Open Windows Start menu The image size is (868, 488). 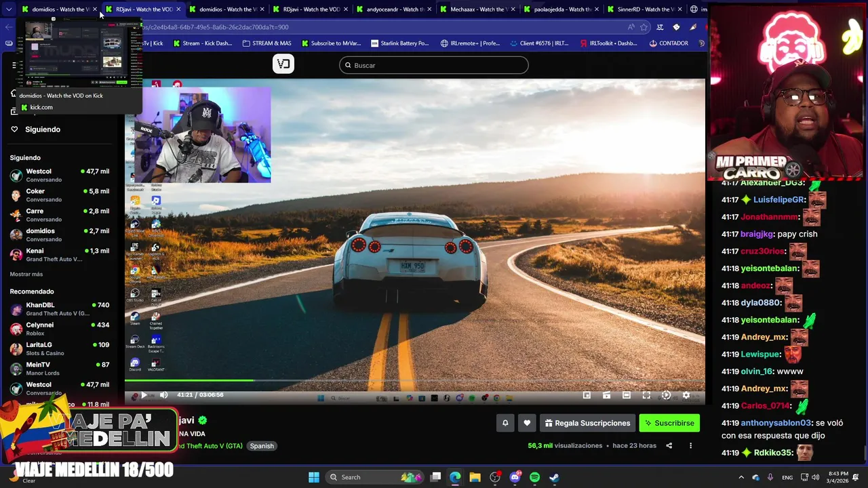coord(314,477)
